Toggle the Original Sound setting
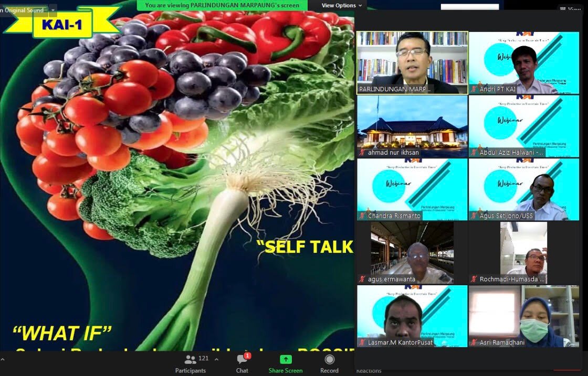Viewport: 588px width, 376px height. (x=22, y=10)
